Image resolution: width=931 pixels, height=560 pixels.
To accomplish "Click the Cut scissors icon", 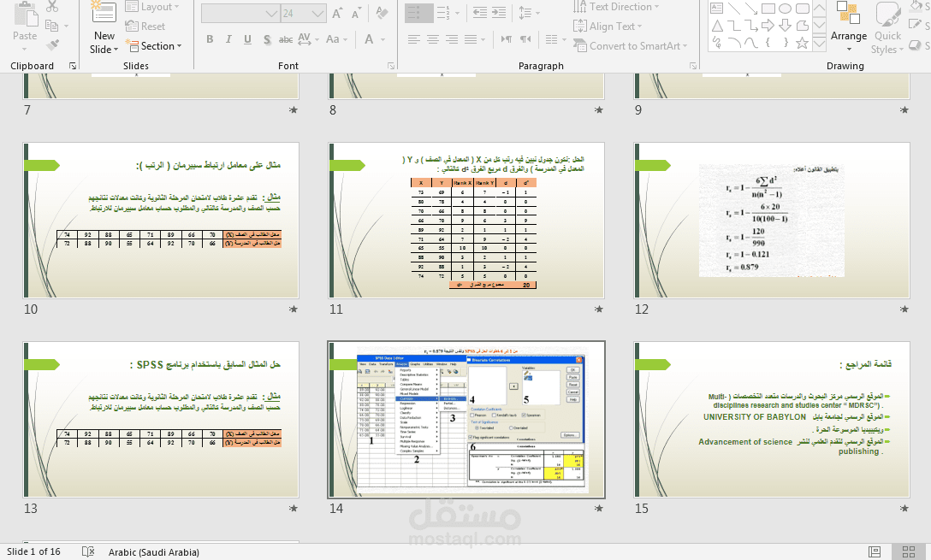I will [x=52, y=7].
